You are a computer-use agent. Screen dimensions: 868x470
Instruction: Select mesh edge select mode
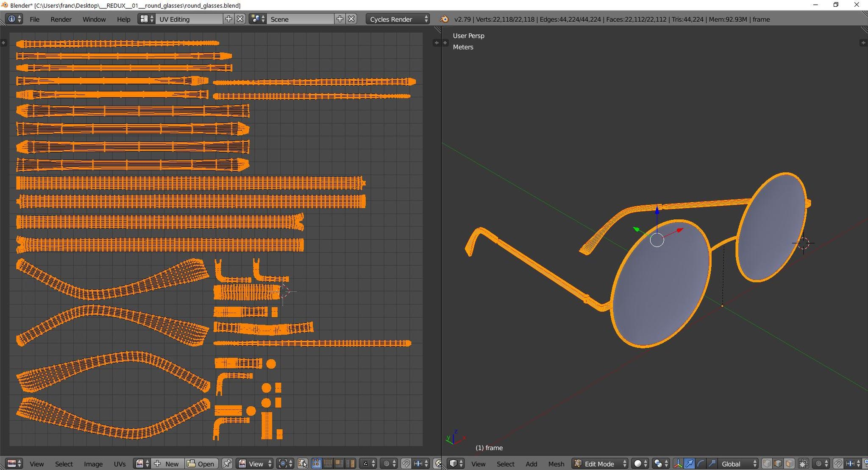(x=778, y=464)
